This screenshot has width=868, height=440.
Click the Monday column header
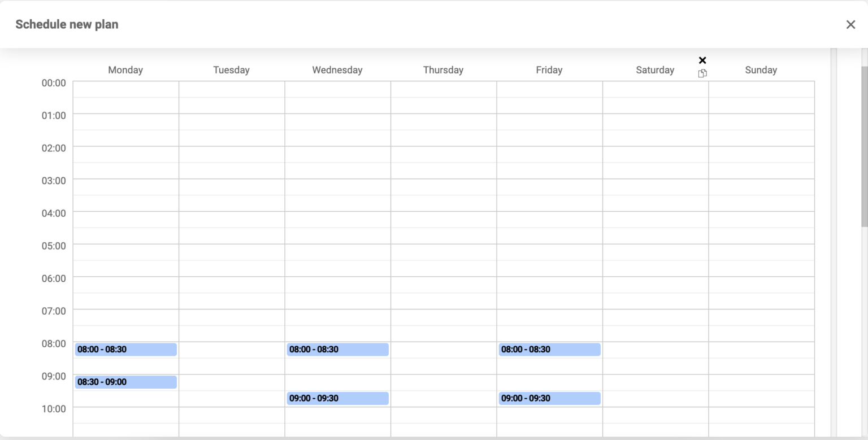tap(125, 69)
